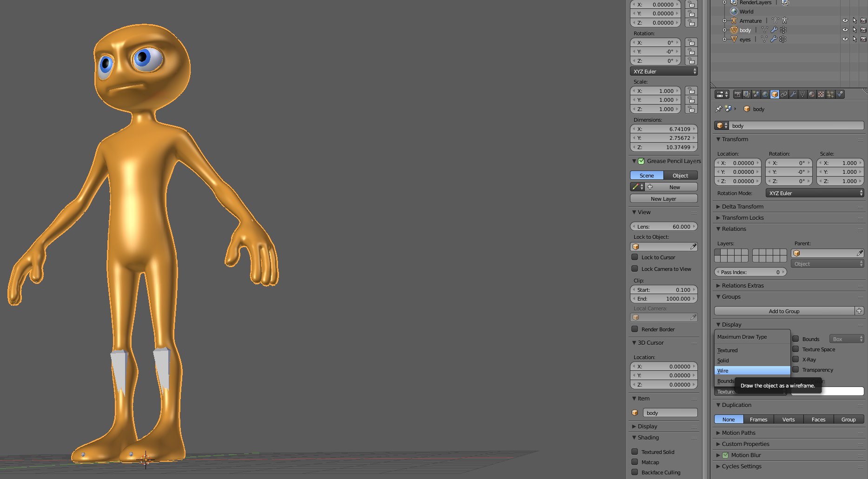Toggle the Lock Camera to View checkbox
The width and height of the screenshot is (868, 479).
(635, 269)
